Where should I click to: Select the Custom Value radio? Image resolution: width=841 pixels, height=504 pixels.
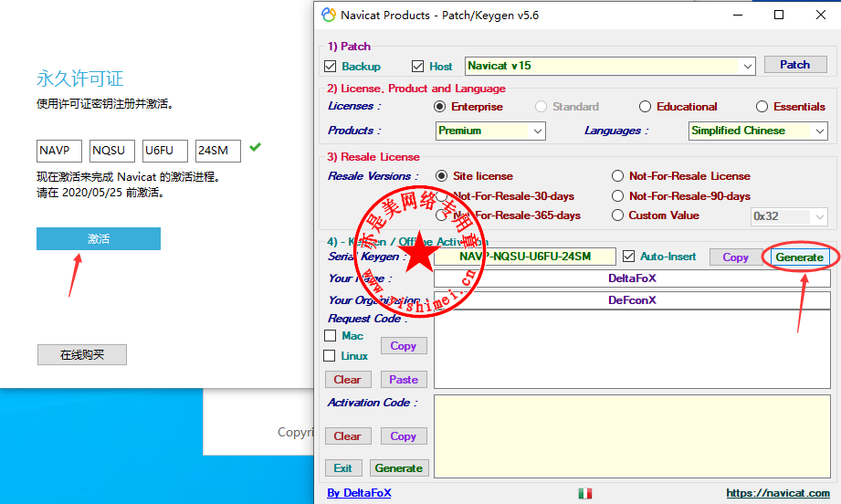coord(617,215)
